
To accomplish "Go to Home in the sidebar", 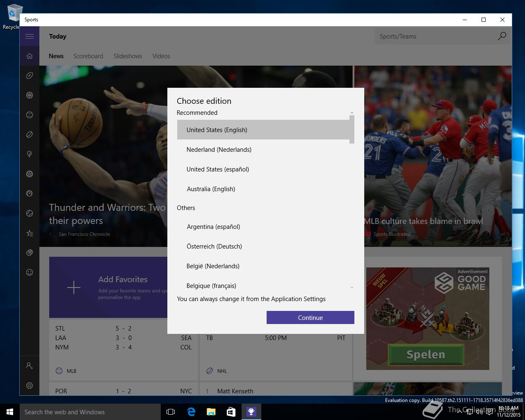I will point(30,56).
